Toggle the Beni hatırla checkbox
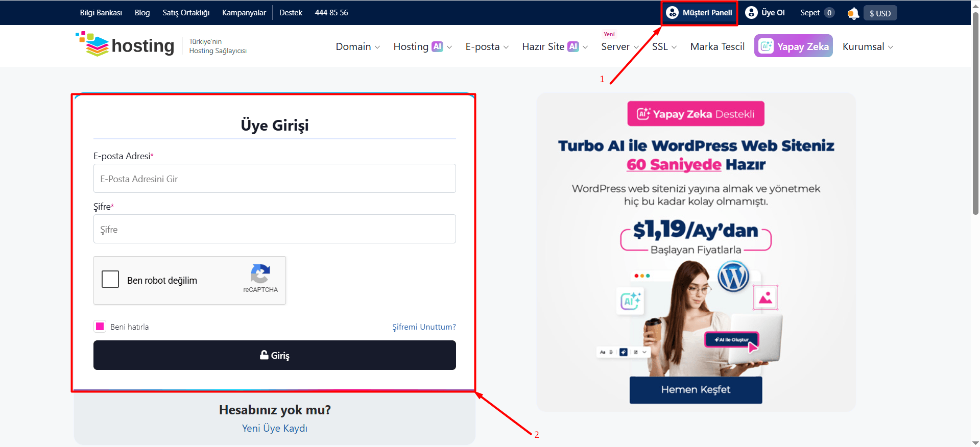 pos(100,327)
